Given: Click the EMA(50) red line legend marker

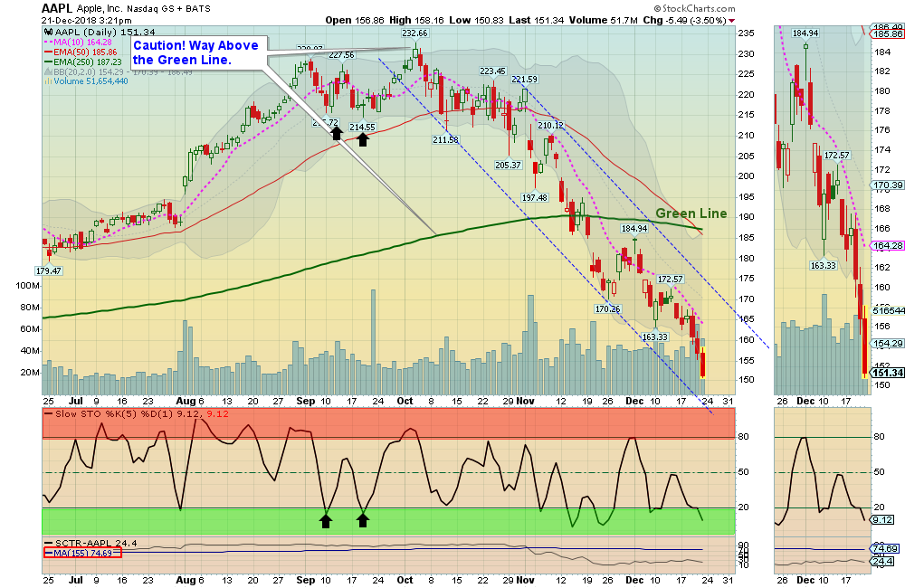Looking at the screenshot, I should pyautogui.click(x=46, y=52).
